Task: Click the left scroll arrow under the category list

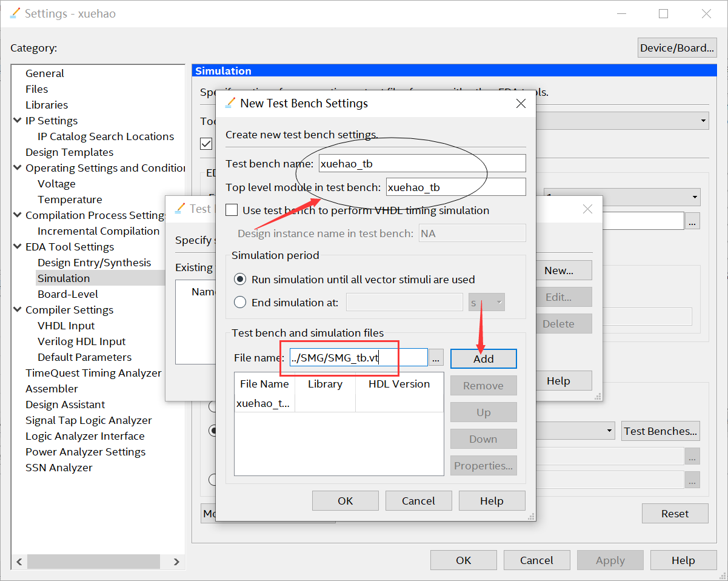Action: 18,562
